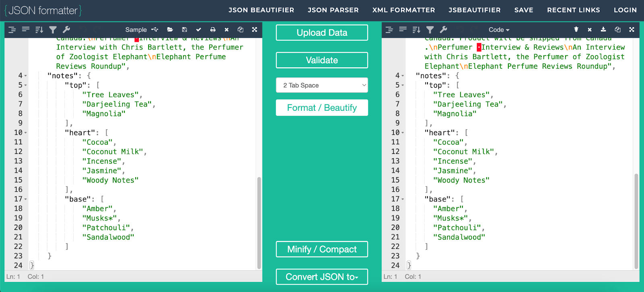Collapse "notes" fold arrow in left editor
This screenshot has width=644, height=292.
pos(26,76)
